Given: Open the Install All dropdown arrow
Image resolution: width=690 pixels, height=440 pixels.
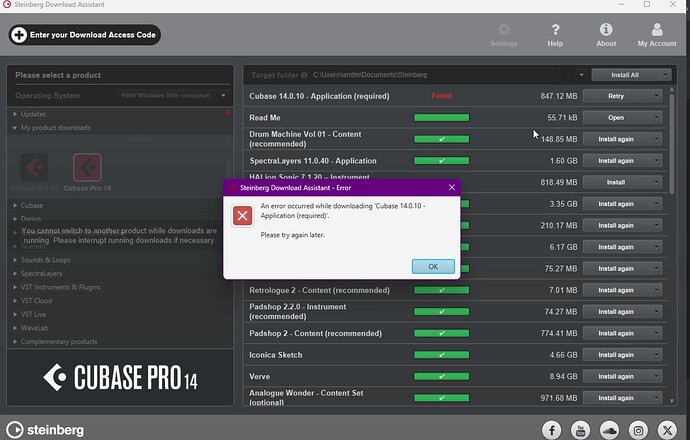Looking at the screenshot, I should tap(665, 75).
